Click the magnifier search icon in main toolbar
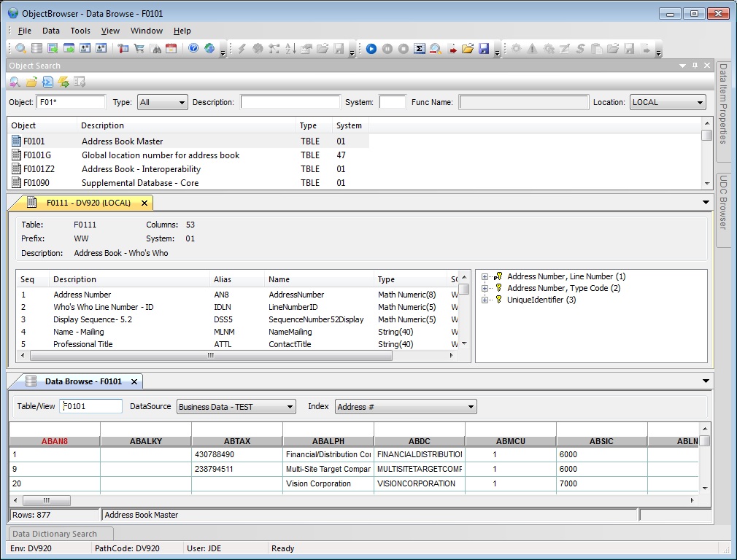 20,49
